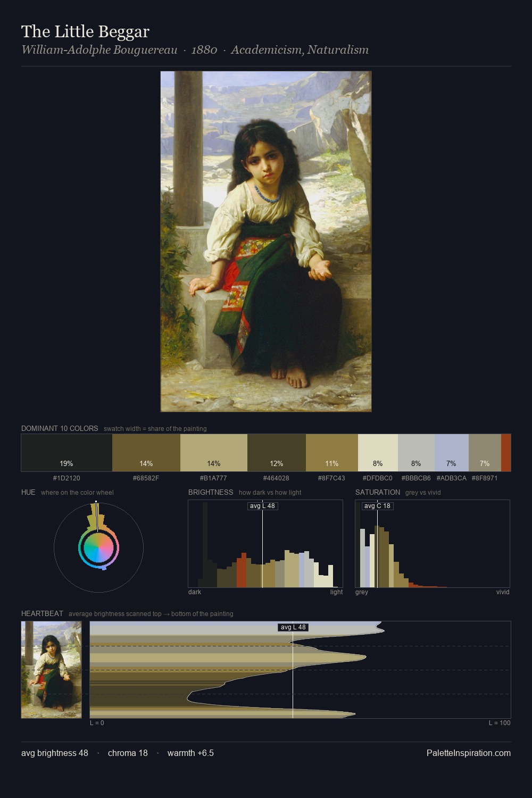Click the '#8F8971' hex code label
Image resolution: width=532 pixels, height=798 pixels.
point(485,478)
